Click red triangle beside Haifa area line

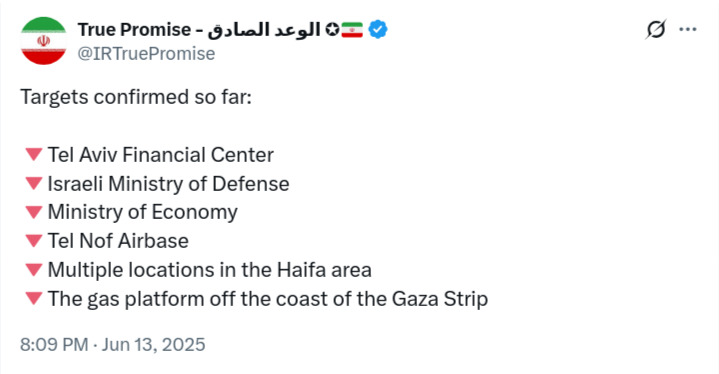(x=34, y=270)
